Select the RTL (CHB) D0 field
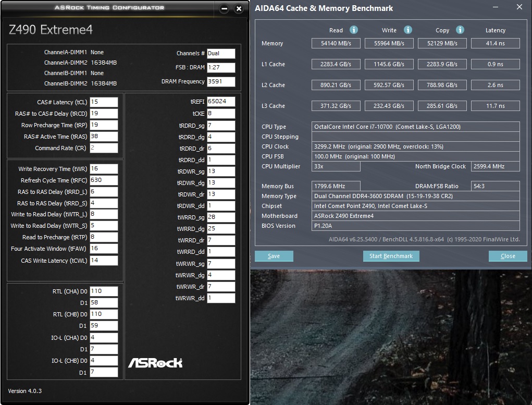 (104, 314)
